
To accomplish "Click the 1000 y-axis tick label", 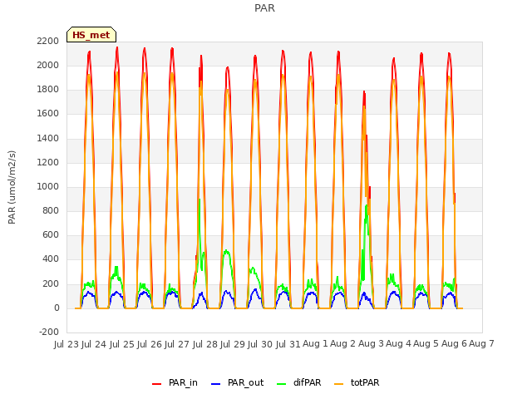I will point(48,186).
